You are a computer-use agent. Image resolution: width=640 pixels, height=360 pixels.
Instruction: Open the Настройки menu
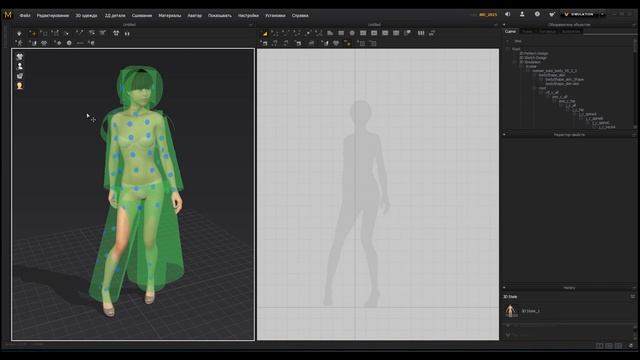coord(248,16)
